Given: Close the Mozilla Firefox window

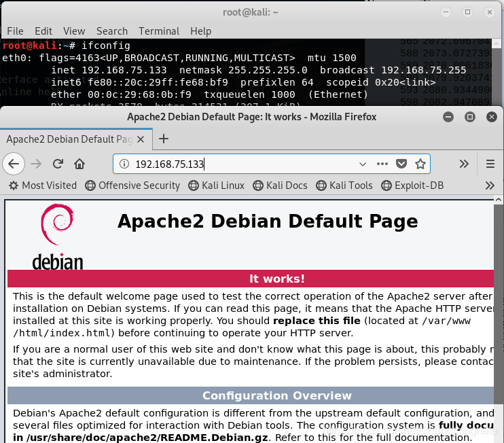Looking at the screenshot, I should pos(492,117).
